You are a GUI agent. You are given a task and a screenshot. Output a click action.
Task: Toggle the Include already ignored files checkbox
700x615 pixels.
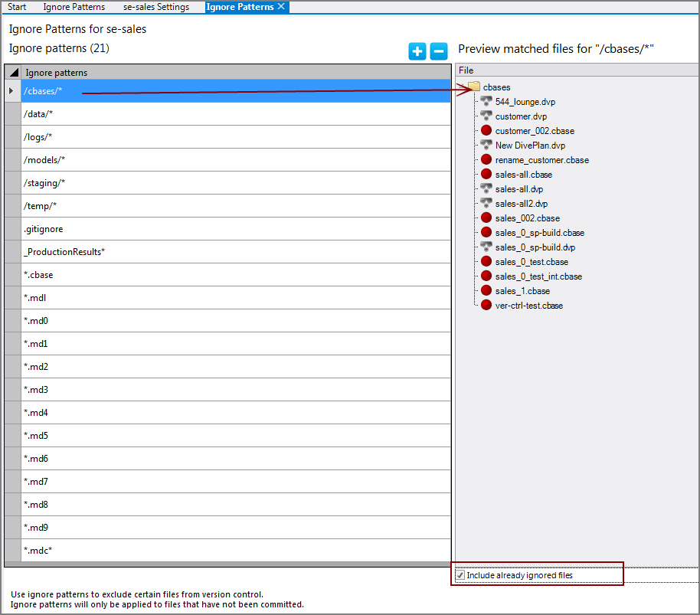[x=460, y=574]
